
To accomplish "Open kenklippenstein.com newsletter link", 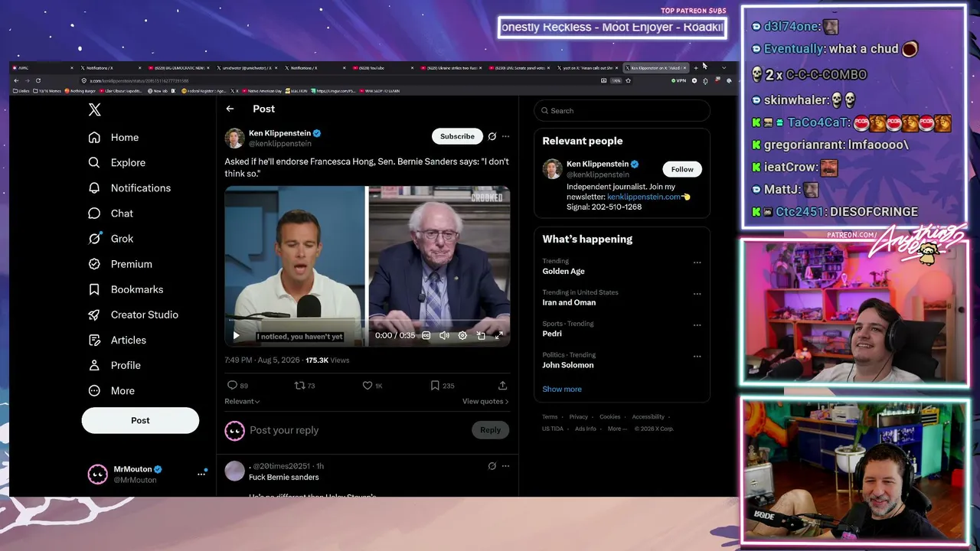I will coord(644,197).
